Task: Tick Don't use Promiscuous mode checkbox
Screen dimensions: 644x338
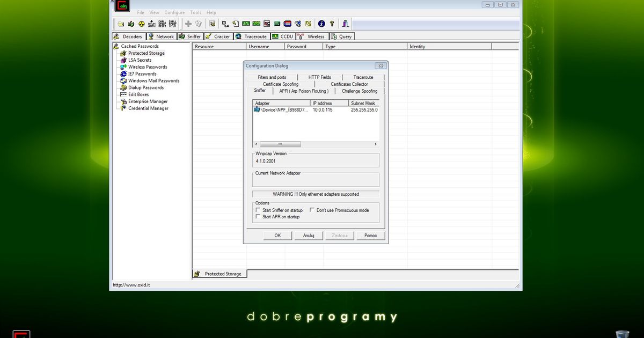Action: coord(312,210)
